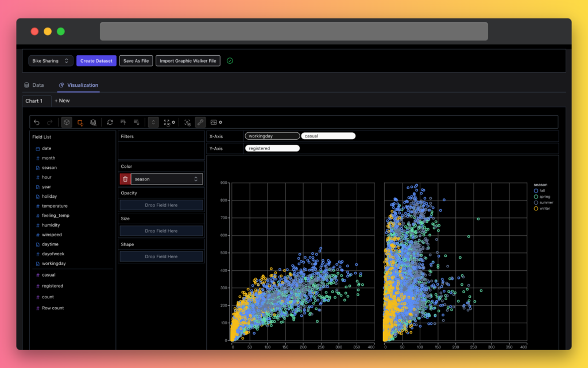Click the Opacity drop field area
The height and width of the screenshot is (368, 588).
click(161, 205)
